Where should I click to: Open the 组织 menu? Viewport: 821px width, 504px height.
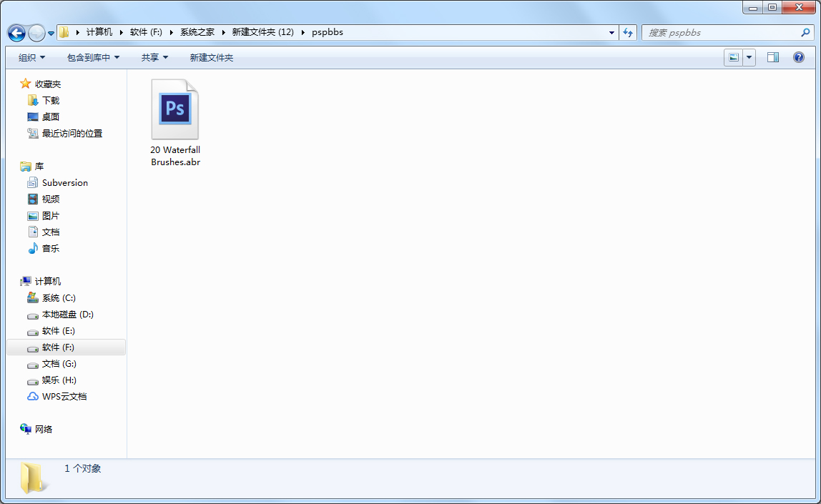(31, 58)
